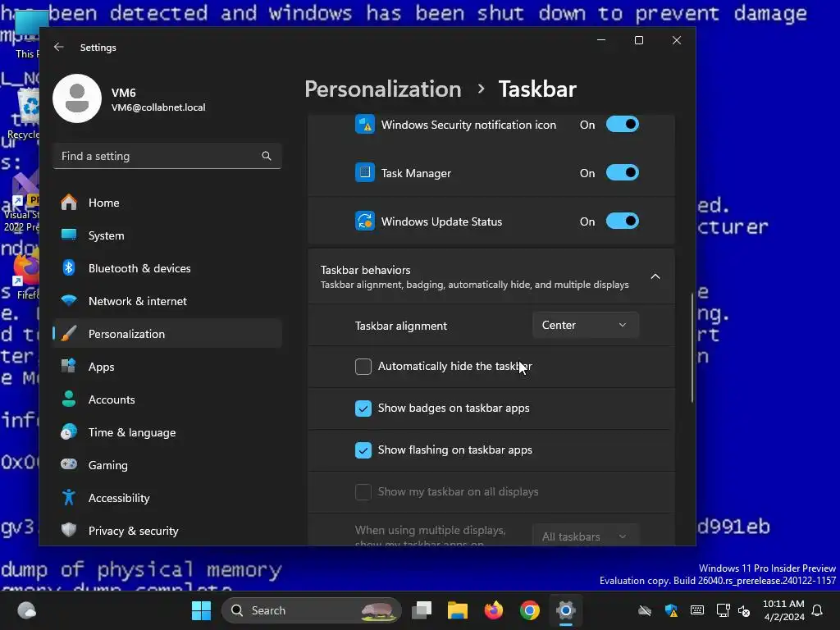The image size is (840, 630).
Task: Open the System settings category
Action: 167,235
